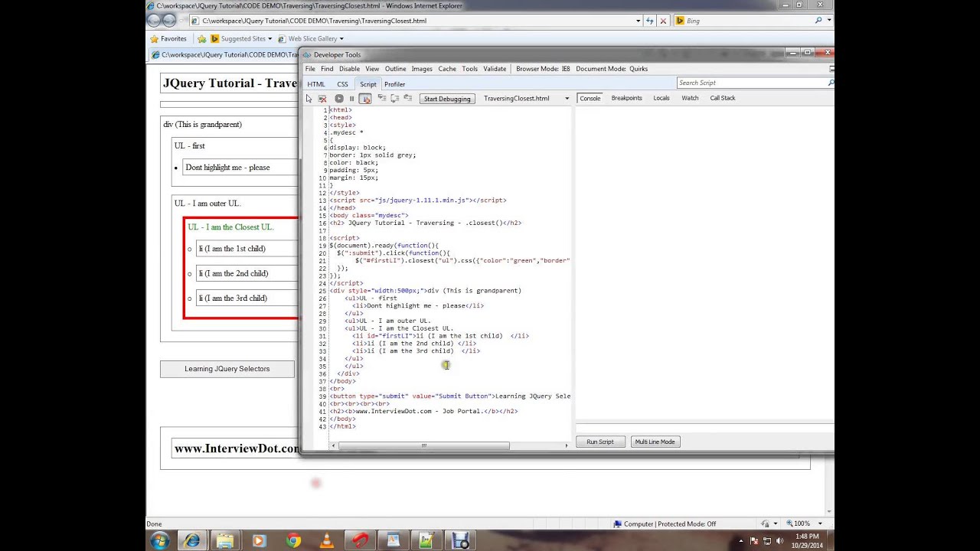Click the Learning JQuery Selectors submit button

pyautogui.click(x=227, y=369)
